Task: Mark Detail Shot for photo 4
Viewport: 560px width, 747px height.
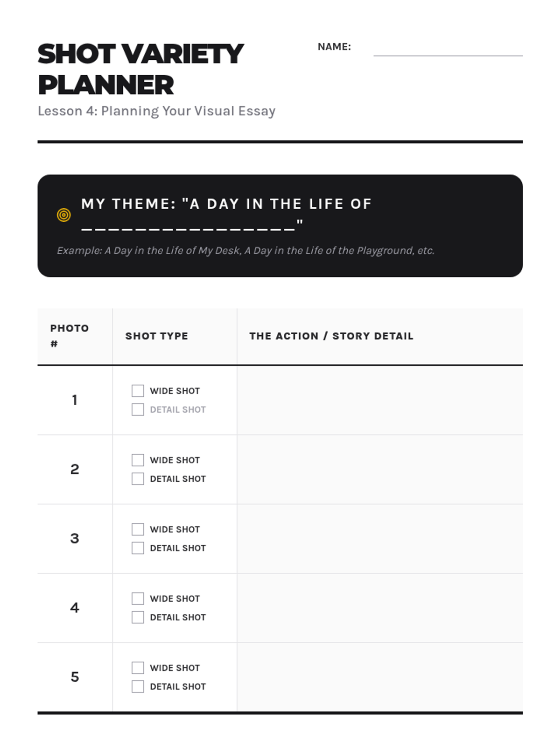Action: coord(138,617)
